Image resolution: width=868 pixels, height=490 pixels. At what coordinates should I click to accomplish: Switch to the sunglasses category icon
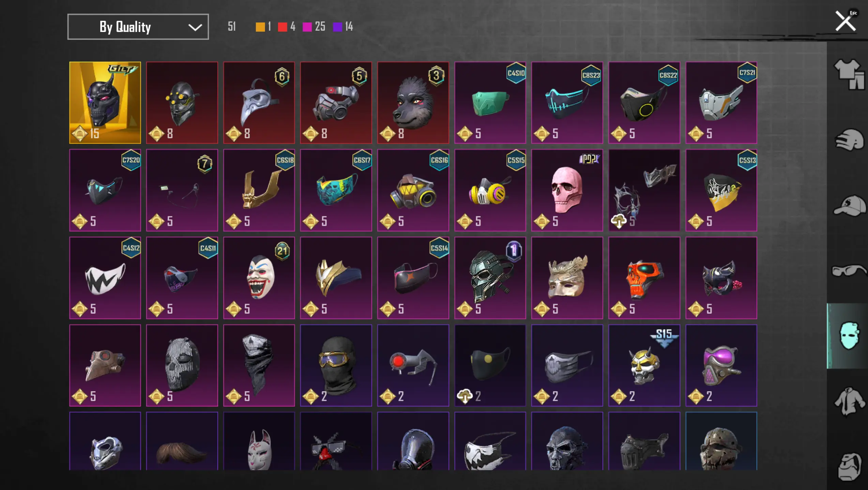(849, 271)
